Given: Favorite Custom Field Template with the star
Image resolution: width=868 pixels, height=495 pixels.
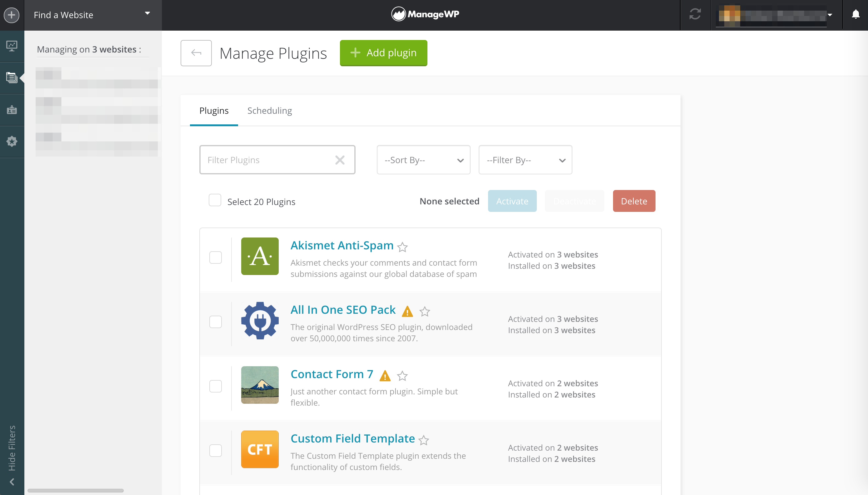Looking at the screenshot, I should [x=424, y=440].
